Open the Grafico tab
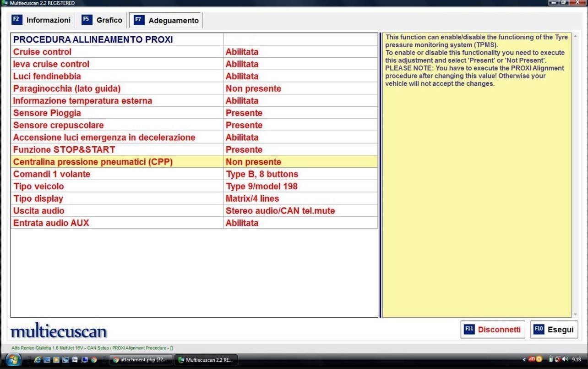The height and width of the screenshot is (369, 588). point(103,20)
